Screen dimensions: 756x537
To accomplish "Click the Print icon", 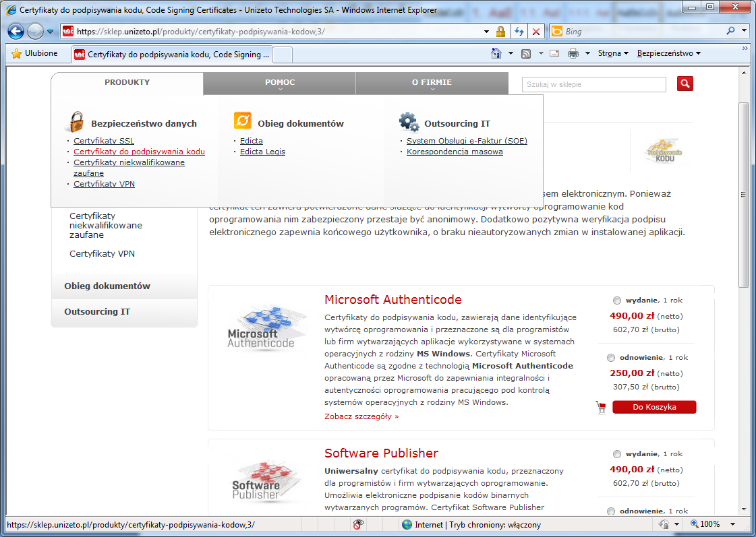I will pos(573,53).
